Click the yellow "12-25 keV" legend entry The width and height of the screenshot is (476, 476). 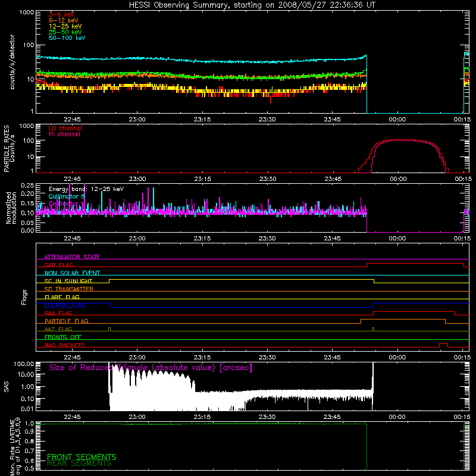(x=65, y=26)
